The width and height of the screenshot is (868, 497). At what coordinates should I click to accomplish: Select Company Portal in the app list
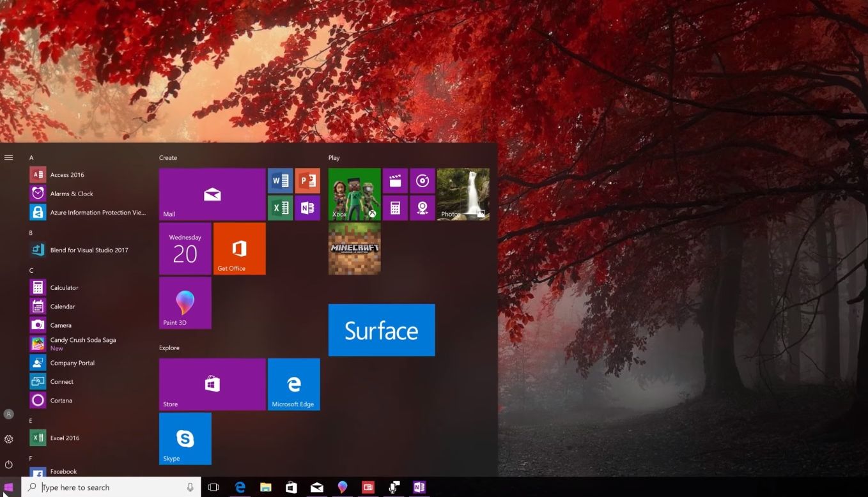[x=72, y=363]
